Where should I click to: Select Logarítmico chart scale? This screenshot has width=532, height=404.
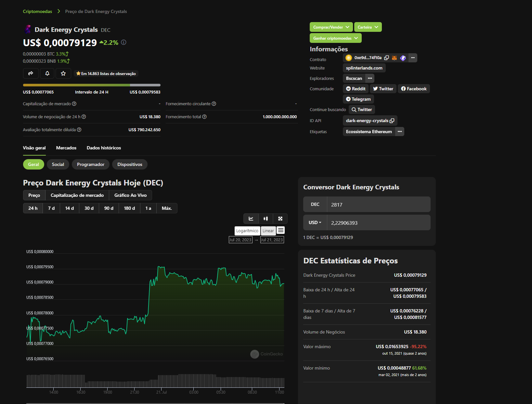click(247, 231)
